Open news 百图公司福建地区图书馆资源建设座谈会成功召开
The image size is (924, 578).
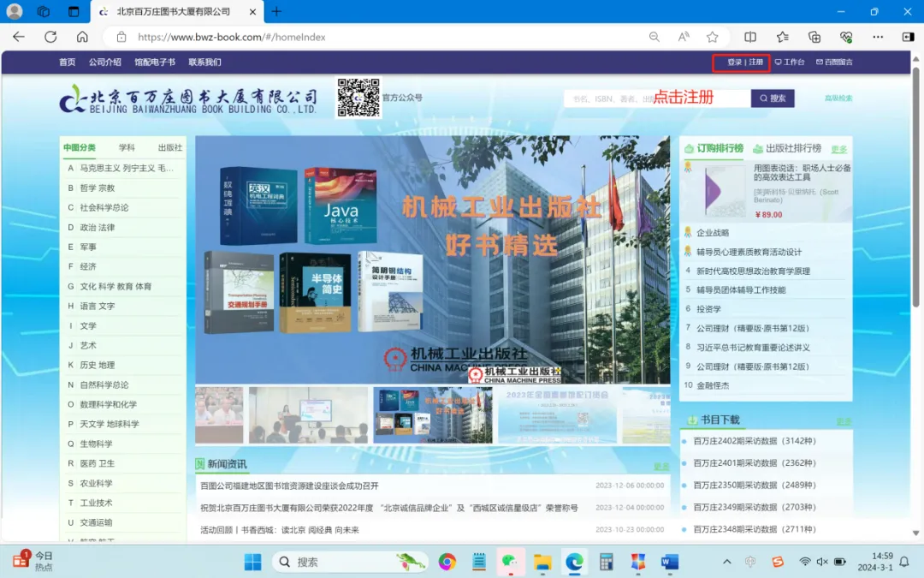289,486
